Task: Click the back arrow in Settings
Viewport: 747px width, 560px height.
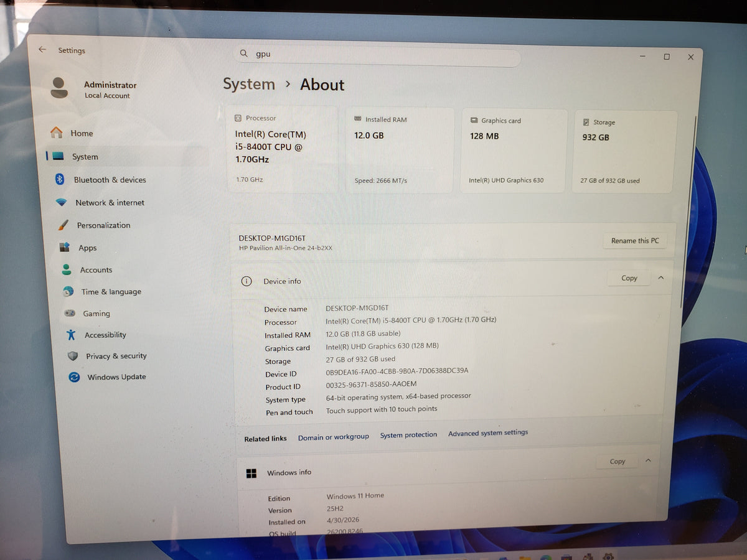Action: click(x=42, y=50)
